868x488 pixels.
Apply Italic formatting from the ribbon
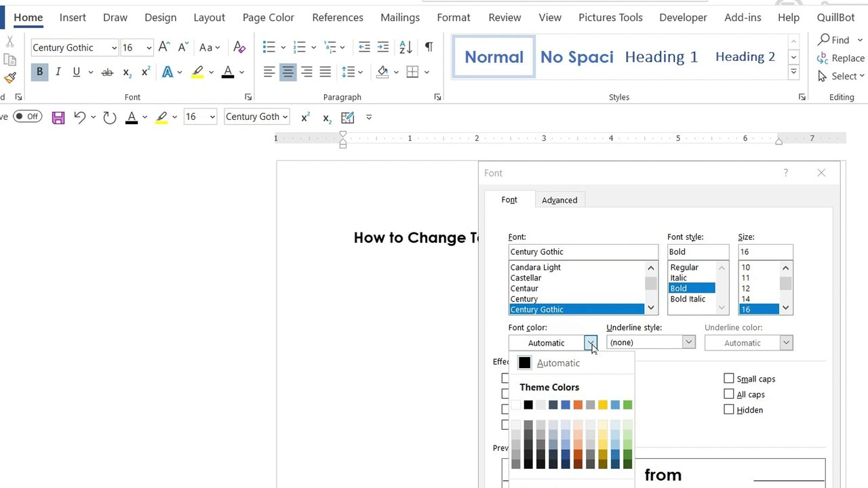click(58, 72)
